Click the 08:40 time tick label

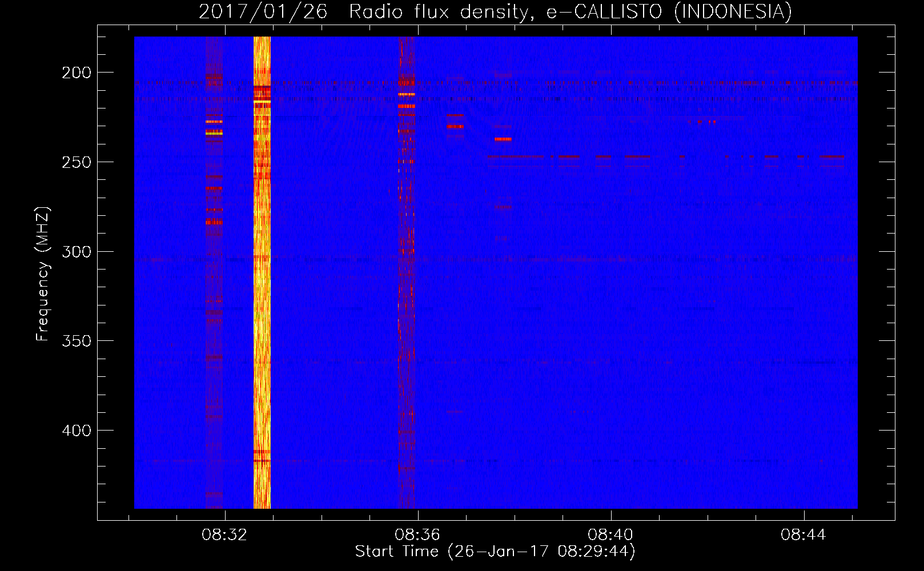[610, 535]
